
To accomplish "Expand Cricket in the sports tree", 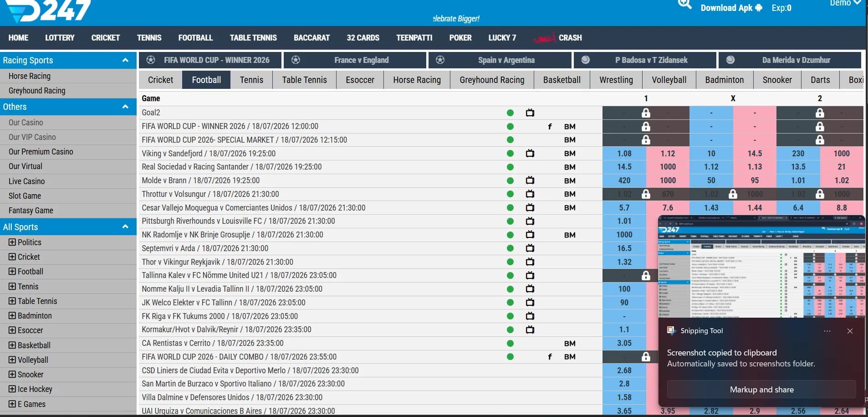I will [x=12, y=257].
